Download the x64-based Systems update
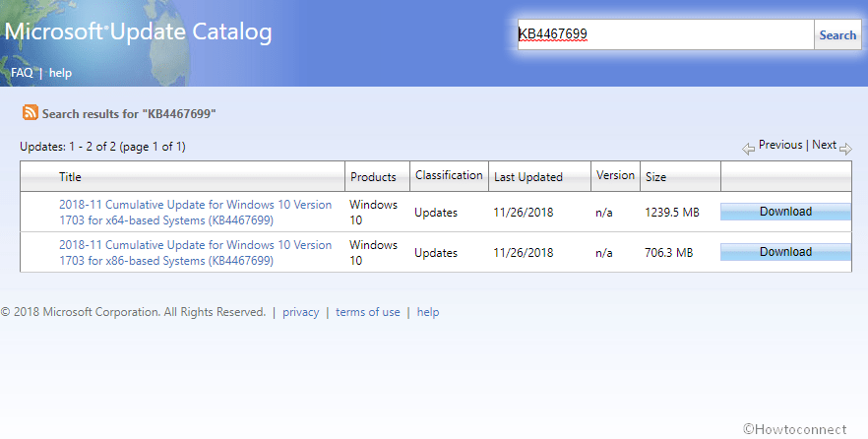The image size is (868, 439). 785,212
